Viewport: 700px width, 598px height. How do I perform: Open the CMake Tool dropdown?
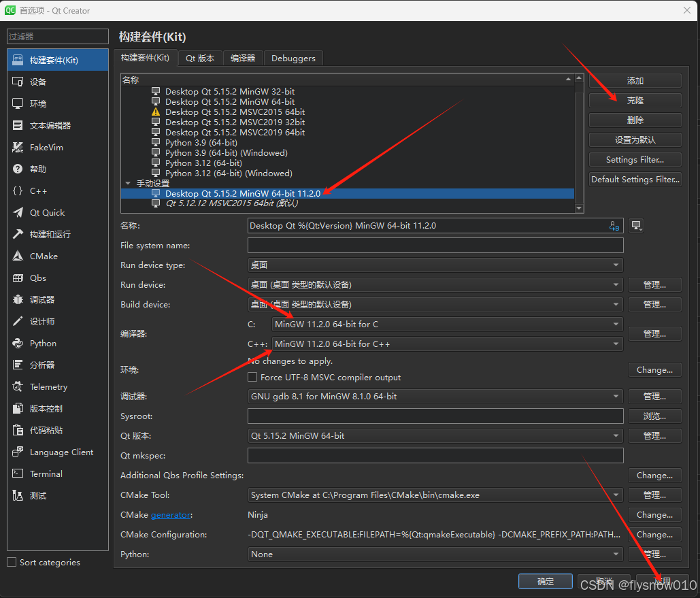(x=435, y=495)
